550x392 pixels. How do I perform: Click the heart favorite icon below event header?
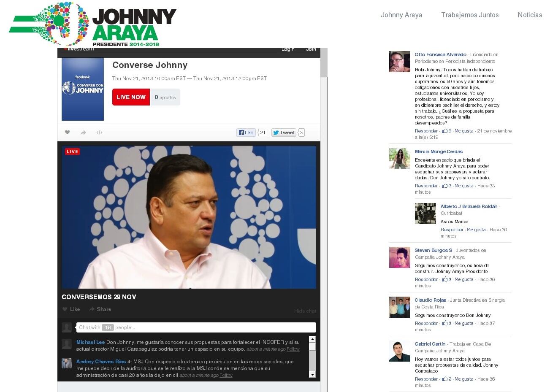[x=67, y=132]
